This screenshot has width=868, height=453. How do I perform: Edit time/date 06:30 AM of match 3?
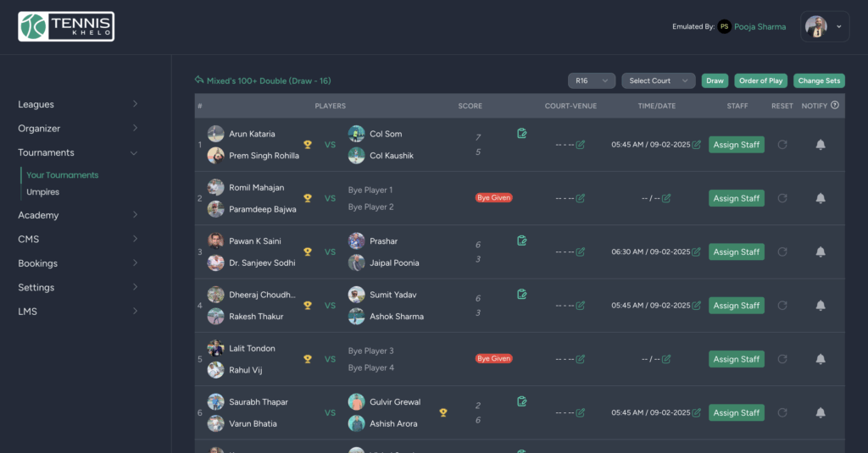coord(697,251)
